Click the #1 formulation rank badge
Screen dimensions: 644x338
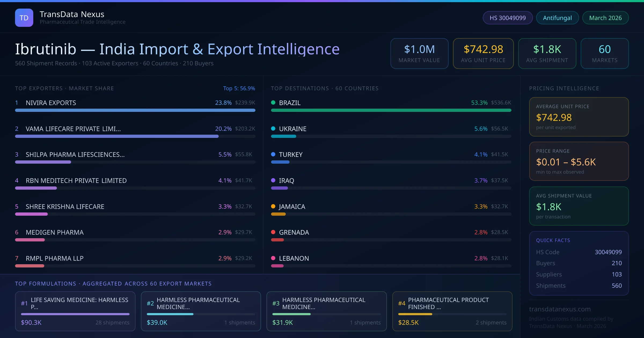[24, 303]
